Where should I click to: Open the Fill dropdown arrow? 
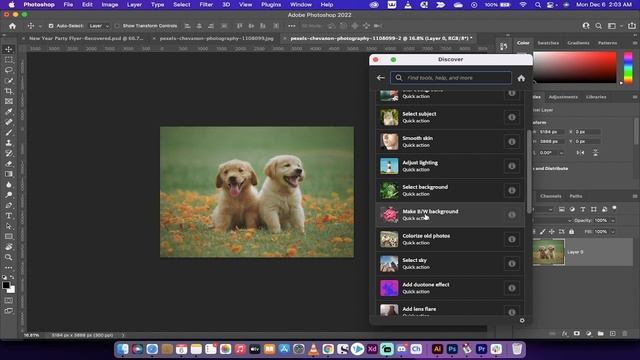[x=612, y=231]
